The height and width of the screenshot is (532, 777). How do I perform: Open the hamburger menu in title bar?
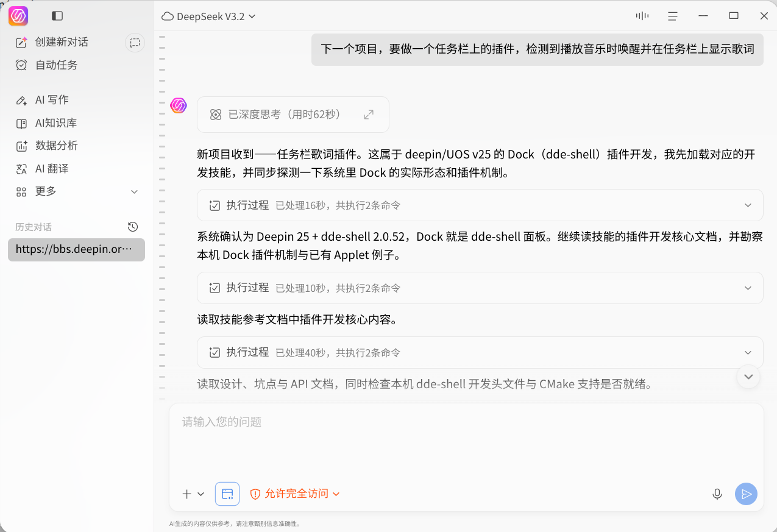click(x=673, y=16)
